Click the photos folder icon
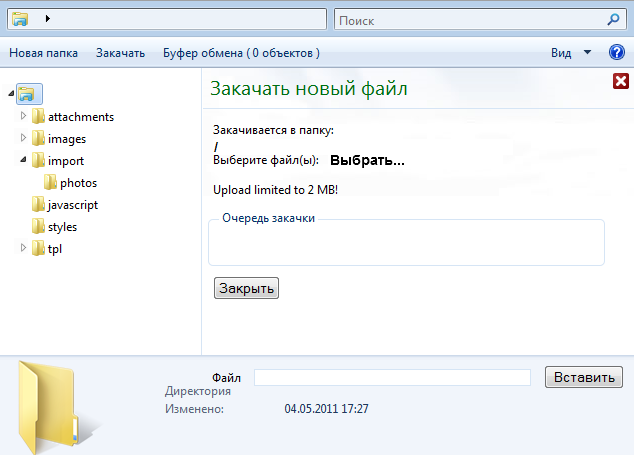The image size is (634, 455). click(50, 182)
